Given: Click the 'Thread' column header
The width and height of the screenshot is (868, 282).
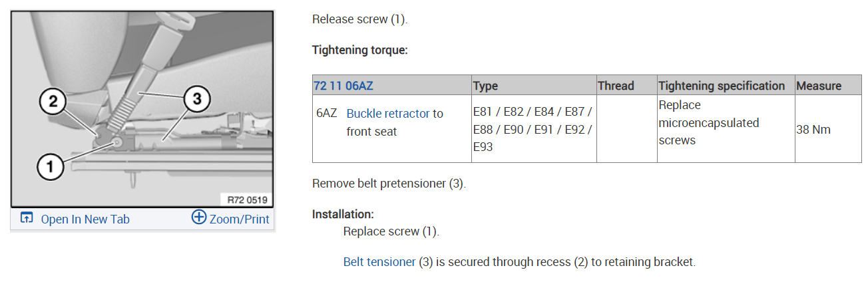Looking at the screenshot, I should (x=616, y=86).
